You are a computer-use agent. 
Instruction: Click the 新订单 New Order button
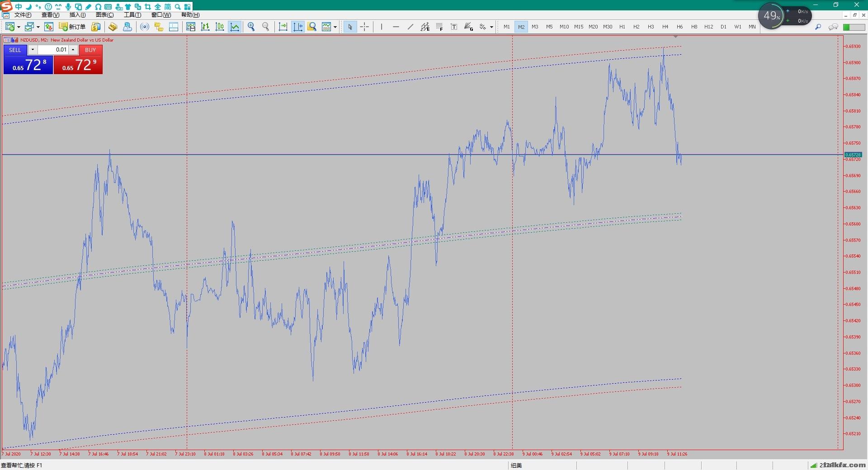click(x=72, y=27)
